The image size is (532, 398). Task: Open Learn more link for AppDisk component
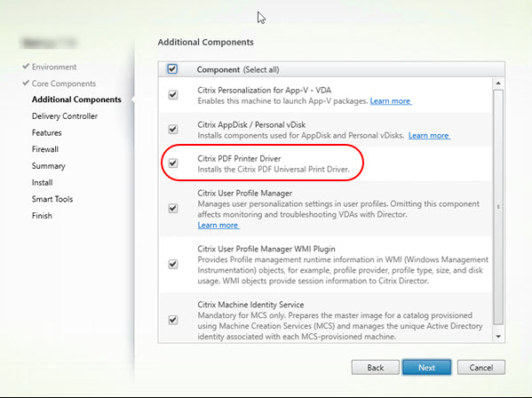tap(429, 136)
